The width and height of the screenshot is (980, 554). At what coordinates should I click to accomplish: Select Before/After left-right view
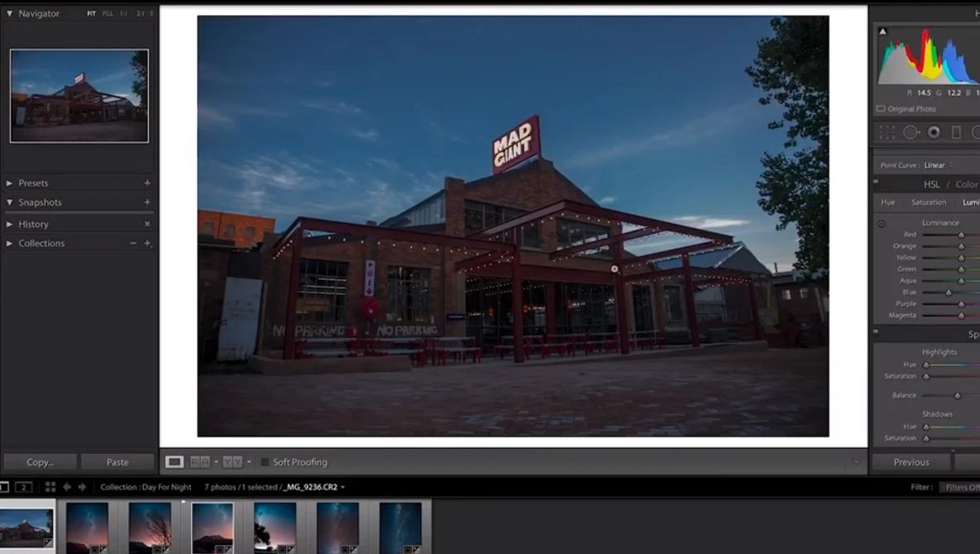200,462
